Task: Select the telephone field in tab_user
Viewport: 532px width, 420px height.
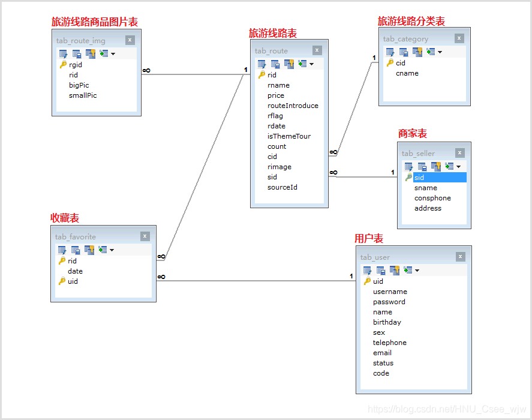Action: [x=389, y=343]
